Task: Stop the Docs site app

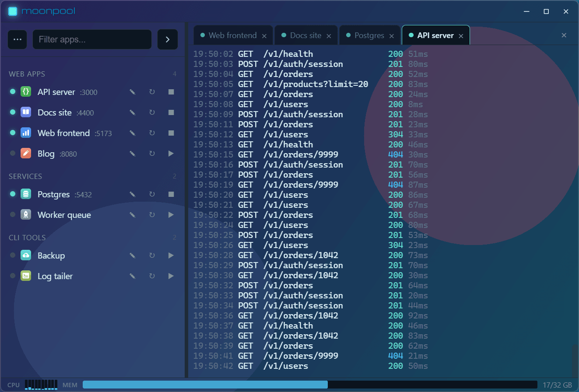Action: [x=171, y=112]
